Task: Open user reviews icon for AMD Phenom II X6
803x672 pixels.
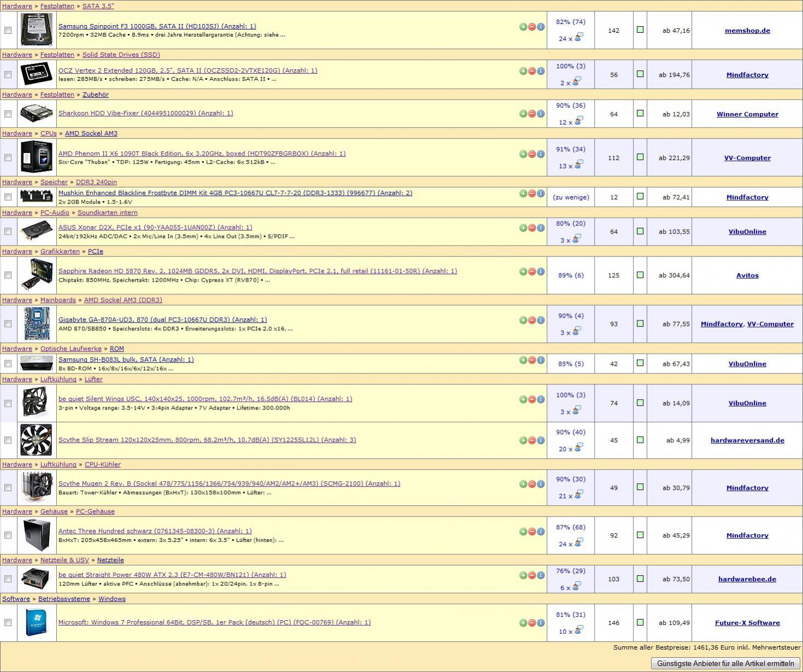Action: click(x=579, y=165)
